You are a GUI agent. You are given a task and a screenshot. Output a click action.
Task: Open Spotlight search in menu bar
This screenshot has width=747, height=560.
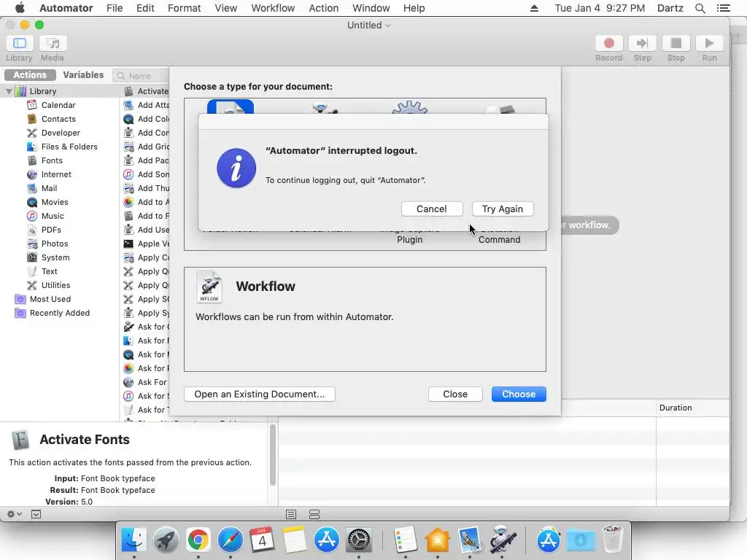click(700, 8)
